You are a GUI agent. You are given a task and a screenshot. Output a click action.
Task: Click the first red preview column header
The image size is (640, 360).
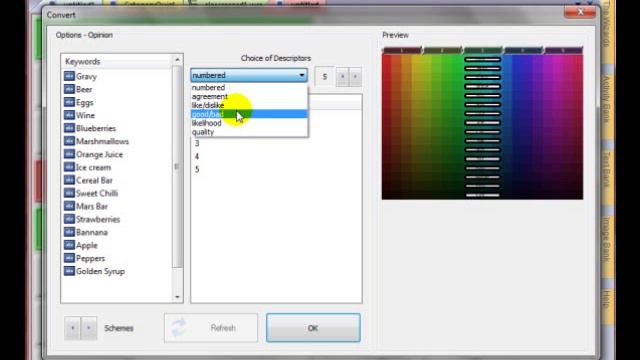pyautogui.click(x=402, y=50)
